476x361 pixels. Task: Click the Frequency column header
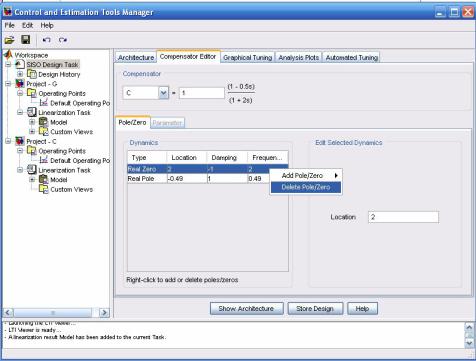(x=268, y=158)
